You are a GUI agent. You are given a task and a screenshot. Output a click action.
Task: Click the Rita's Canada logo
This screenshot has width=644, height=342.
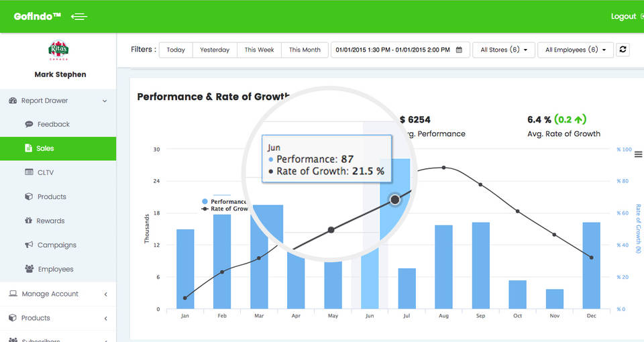pos(58,51)
